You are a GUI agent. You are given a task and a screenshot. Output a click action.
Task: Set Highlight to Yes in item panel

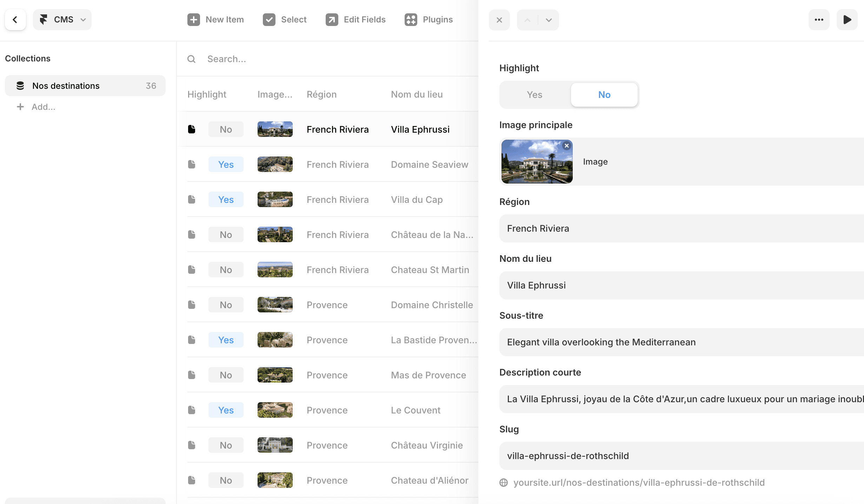(534, 95)
